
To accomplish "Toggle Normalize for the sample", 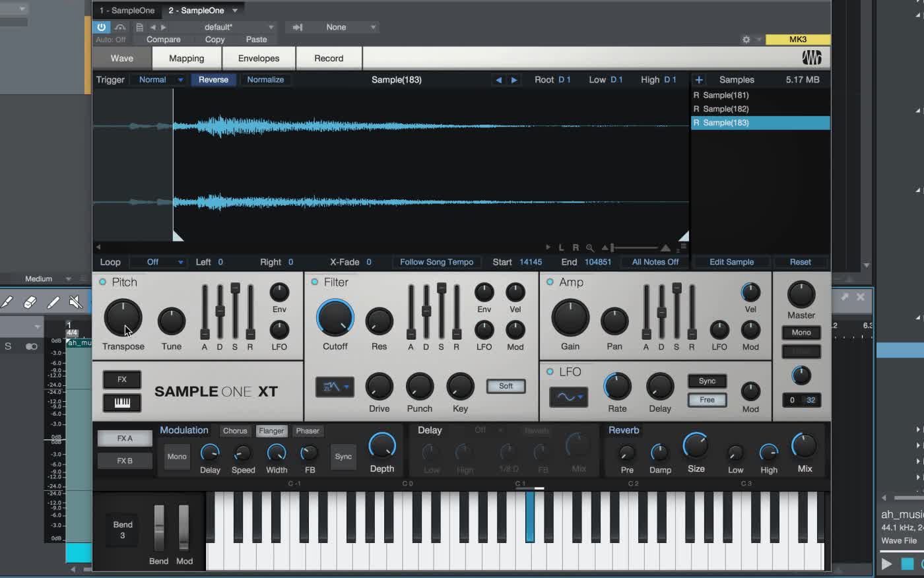I will click(x=265, y=80).
